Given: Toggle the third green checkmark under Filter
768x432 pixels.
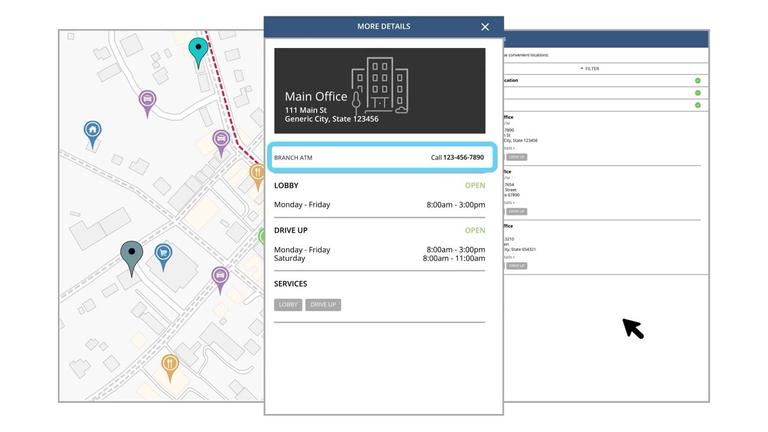Looking at the screenshot, I should pyautogui.click(x=697, y=105).
